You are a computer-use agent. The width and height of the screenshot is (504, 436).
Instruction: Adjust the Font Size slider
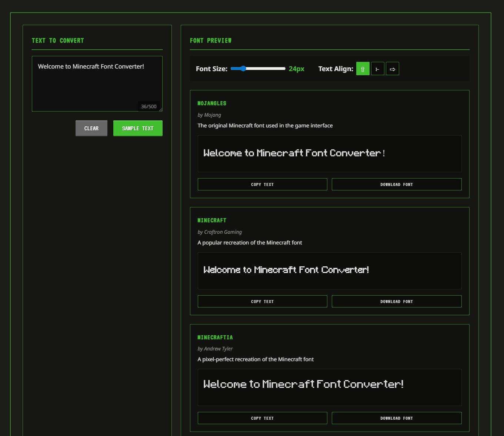258,69
